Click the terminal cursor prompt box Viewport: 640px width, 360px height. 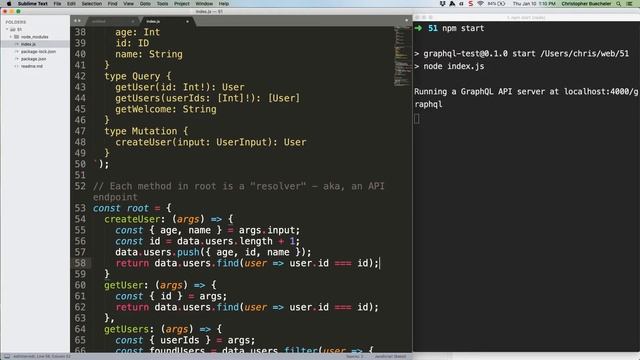coord(417,119)
